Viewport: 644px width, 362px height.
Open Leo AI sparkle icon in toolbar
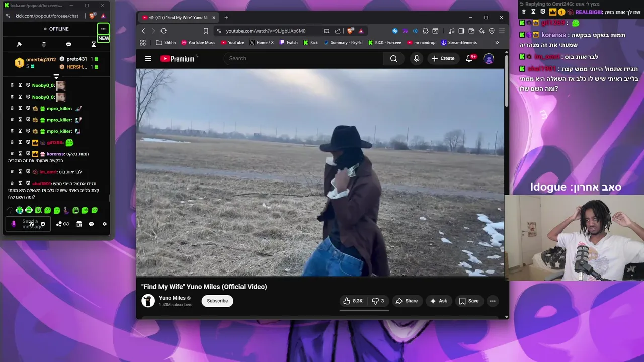click(x=481, y=31)
